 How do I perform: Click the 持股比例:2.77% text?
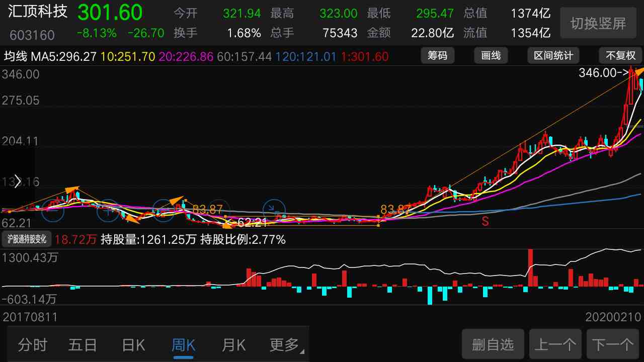(243, 239)
